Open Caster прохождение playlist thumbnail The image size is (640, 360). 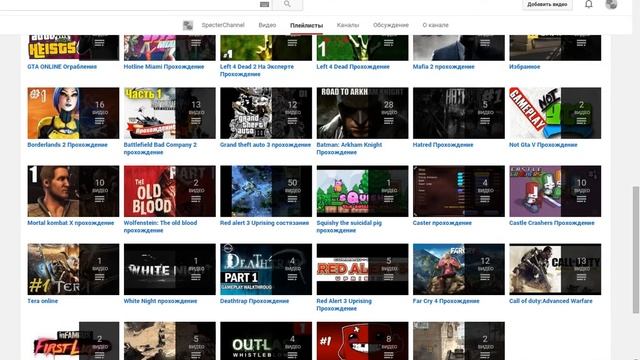459,191
